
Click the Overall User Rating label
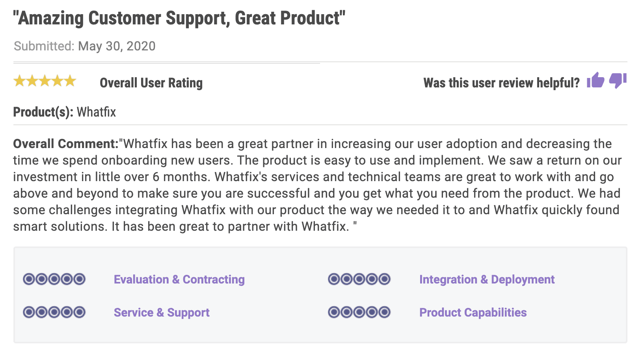[151, 83]
